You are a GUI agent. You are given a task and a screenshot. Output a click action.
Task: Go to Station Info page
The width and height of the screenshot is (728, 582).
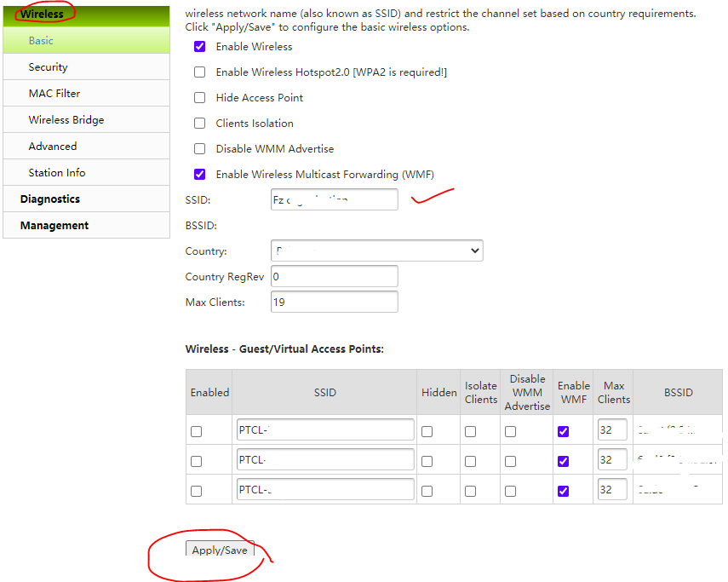(x=57, y=172)
